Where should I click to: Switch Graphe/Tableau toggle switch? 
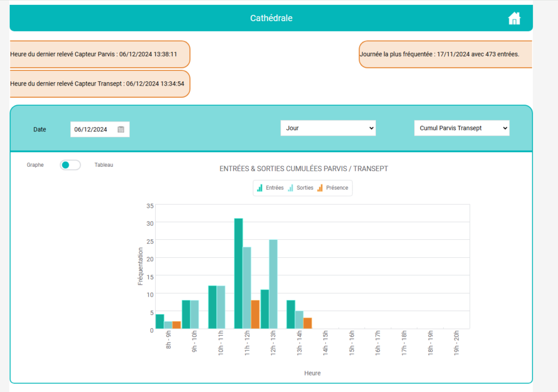click(x=70, y=165)
